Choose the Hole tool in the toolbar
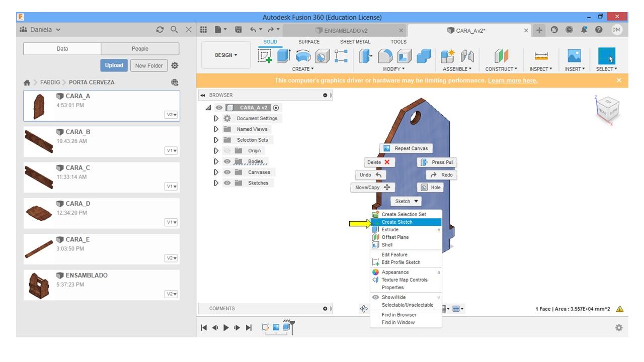 (x=323, y=56)
